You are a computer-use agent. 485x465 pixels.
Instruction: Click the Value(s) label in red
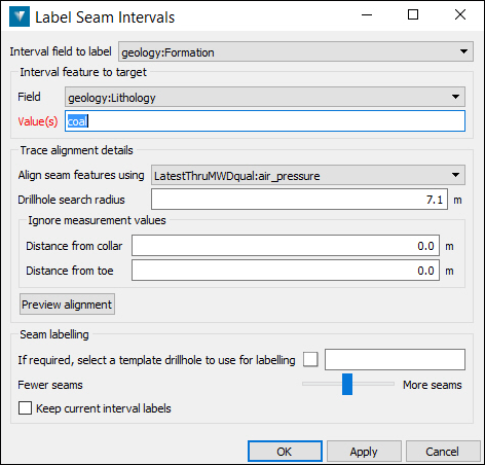(x=38, y=121)
